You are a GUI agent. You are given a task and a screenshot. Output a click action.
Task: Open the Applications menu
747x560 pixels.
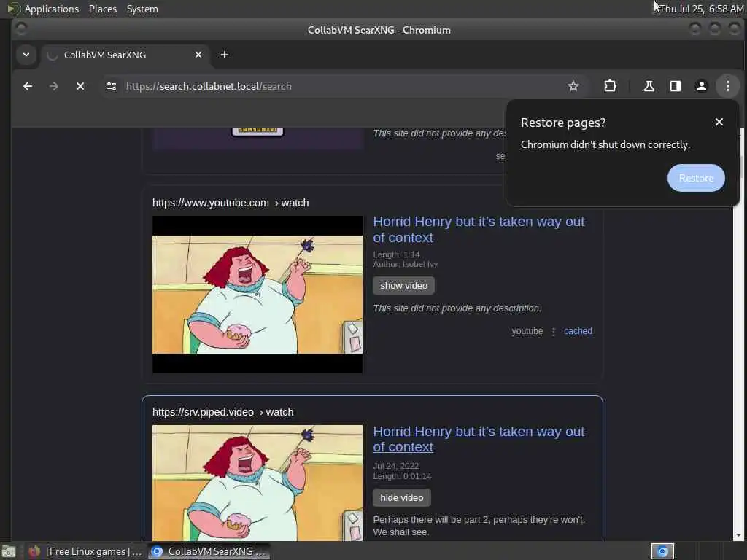pos(52,9)
